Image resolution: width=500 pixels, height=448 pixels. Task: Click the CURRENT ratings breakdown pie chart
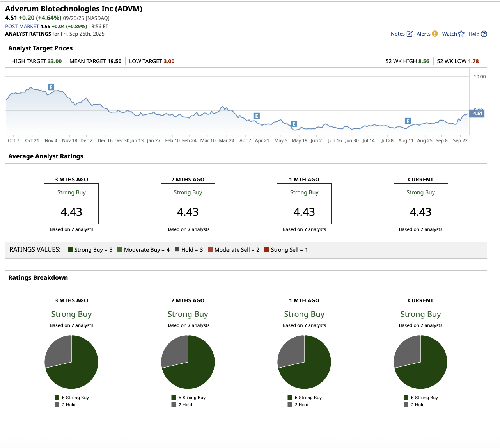coord(420,362)
